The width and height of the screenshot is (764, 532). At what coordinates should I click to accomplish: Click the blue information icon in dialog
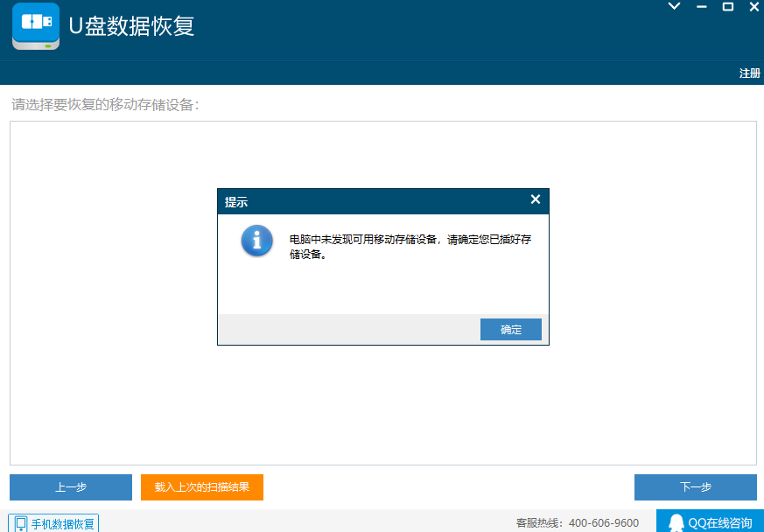pos(256,241)
